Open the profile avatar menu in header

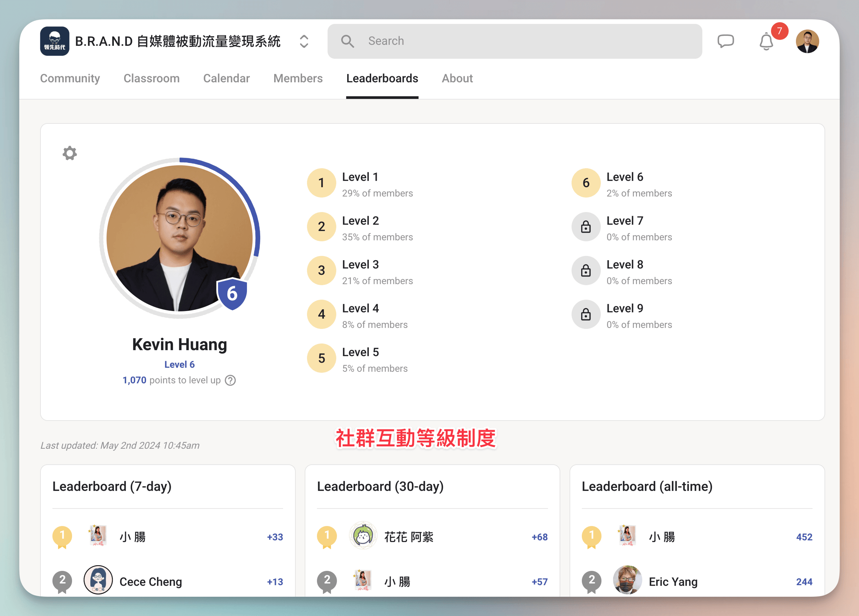point(807,41)
